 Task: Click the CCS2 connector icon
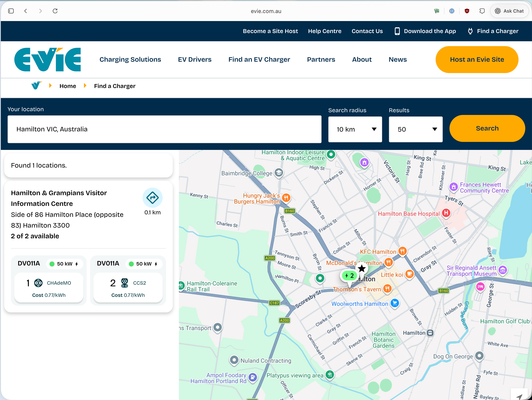coord(125,283)
